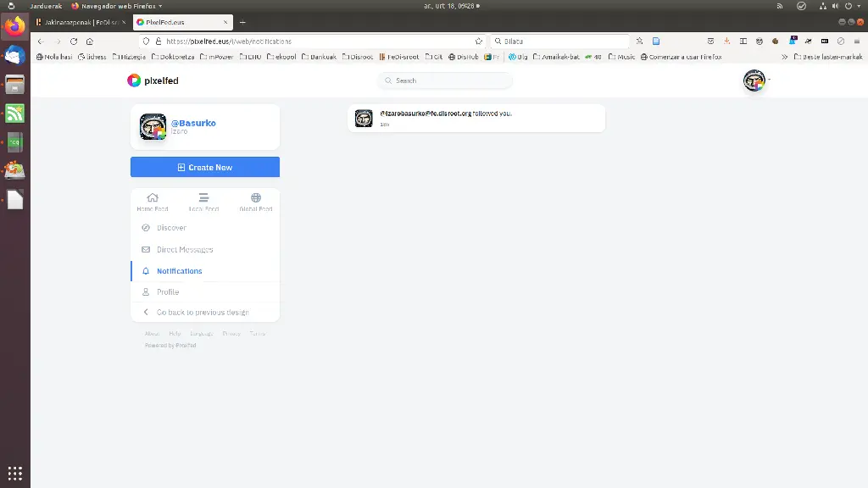Focus the Bilatu browser search box
The width and height of the screenshot is (868, 488).
point(560,42)
